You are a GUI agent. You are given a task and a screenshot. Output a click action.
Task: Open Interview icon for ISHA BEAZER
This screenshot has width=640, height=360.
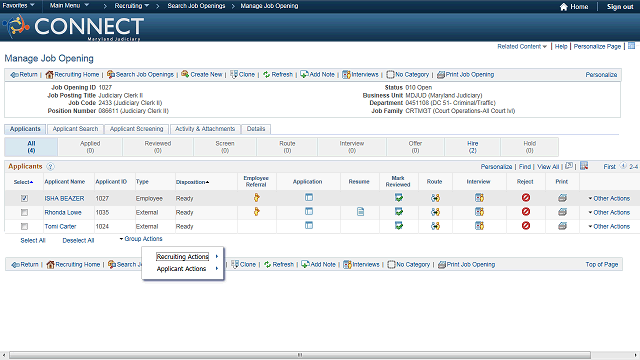point(479,198)
